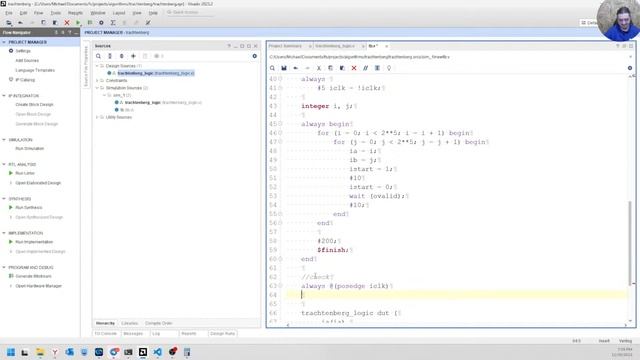Open Visual Studio Code from taskbar
The image size is (640, 360).
158,352
